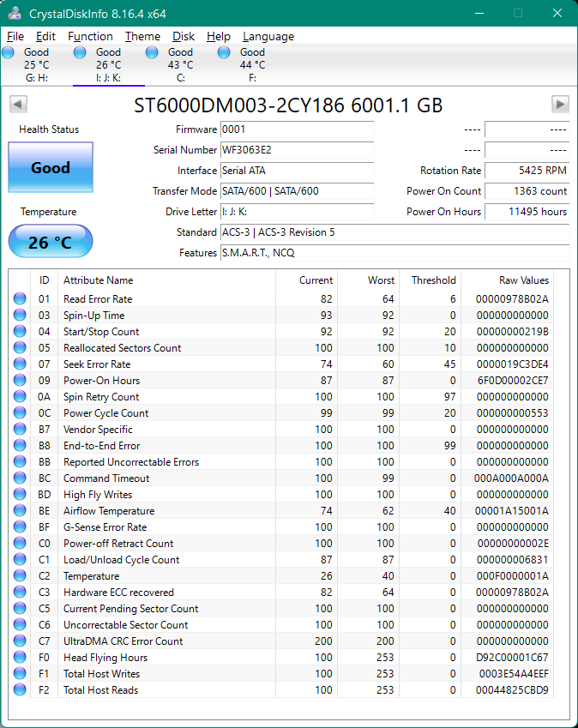Viewport: 578px width, 728px height.
Task: Click the blue dot next to Reallocated Sectors Count
Action: pyautogui.click(x=20, y=347)
